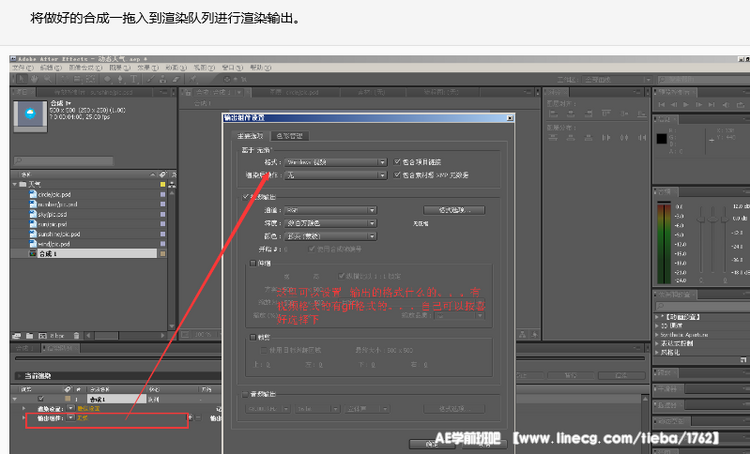Open the workspace dropdown in toolbar
Viewport: 750px width, 454px height.
(619, 80)
